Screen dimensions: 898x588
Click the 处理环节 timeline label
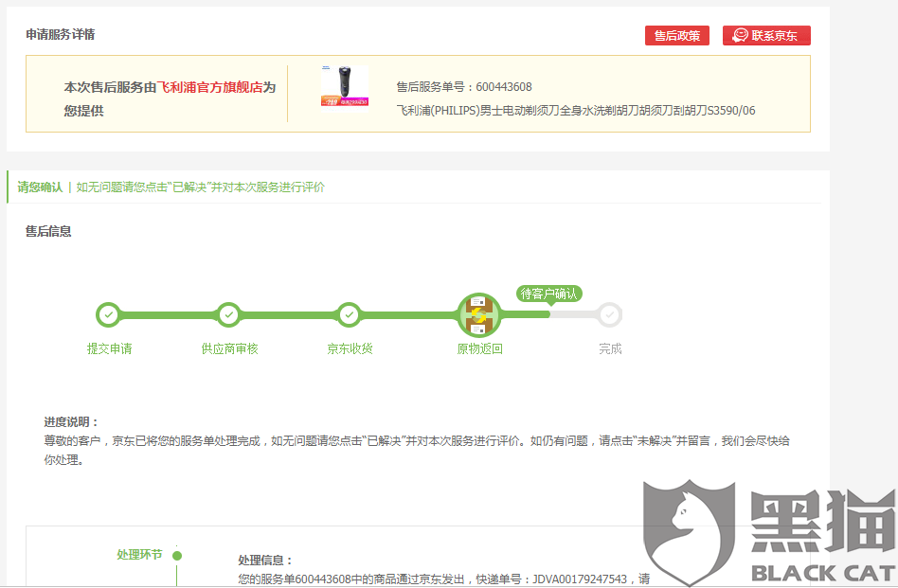(x=140, y=554)
